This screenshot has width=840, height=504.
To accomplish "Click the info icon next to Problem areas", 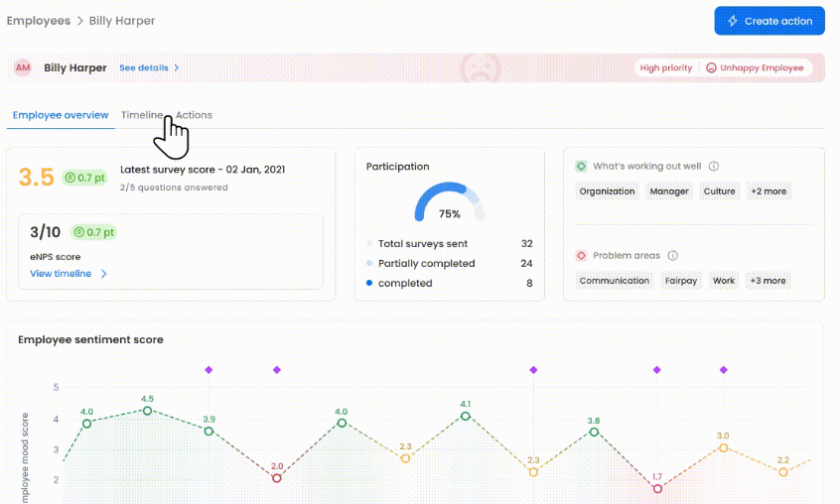I will (672, 256).
